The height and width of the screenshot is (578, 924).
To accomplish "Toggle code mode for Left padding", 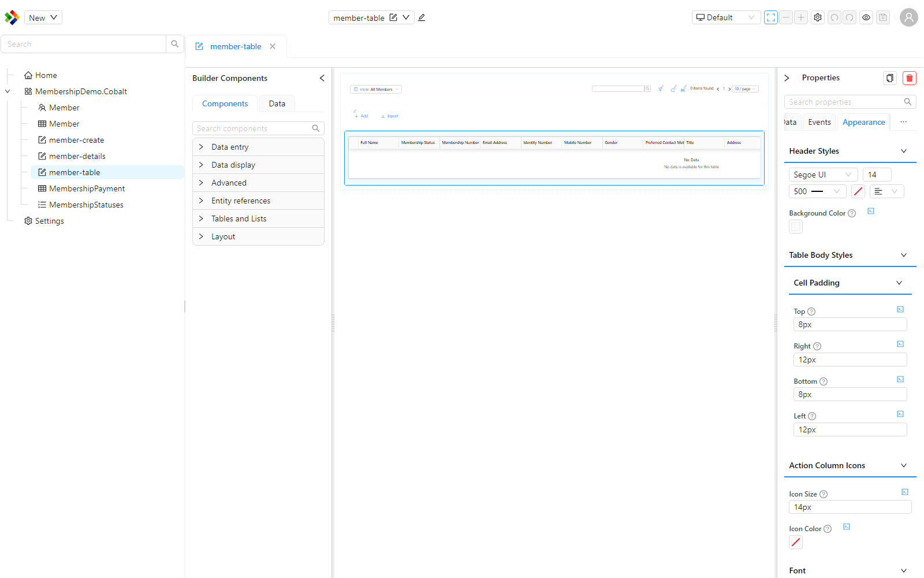I will (900, 414).
